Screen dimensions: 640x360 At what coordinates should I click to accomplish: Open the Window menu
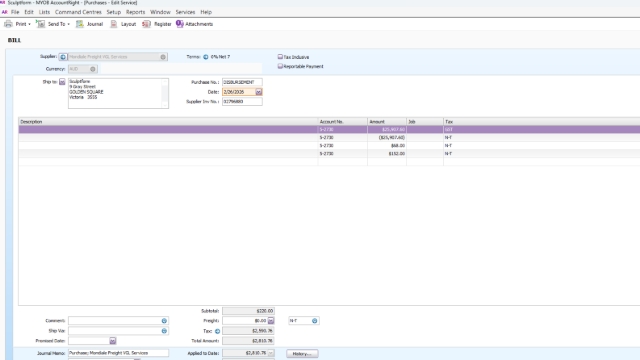160,12
